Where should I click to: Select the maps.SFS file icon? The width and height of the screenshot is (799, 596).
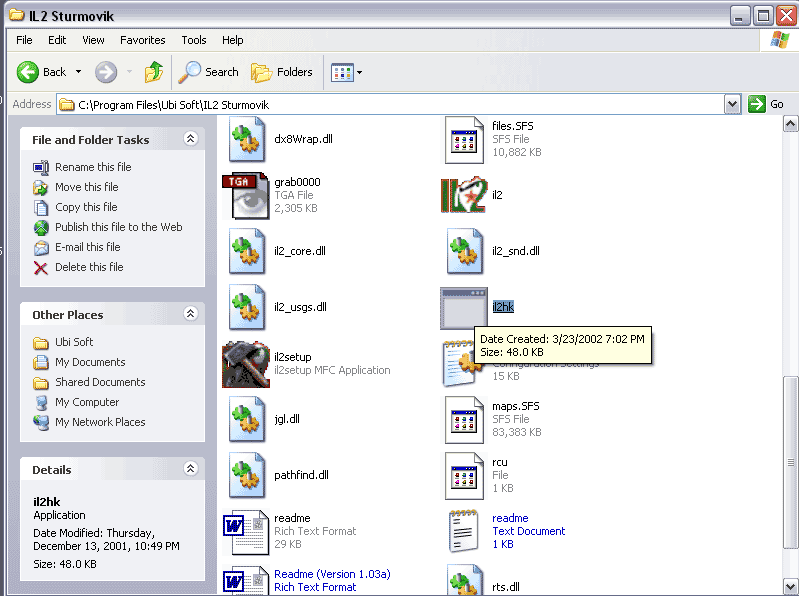coord(464,420)
